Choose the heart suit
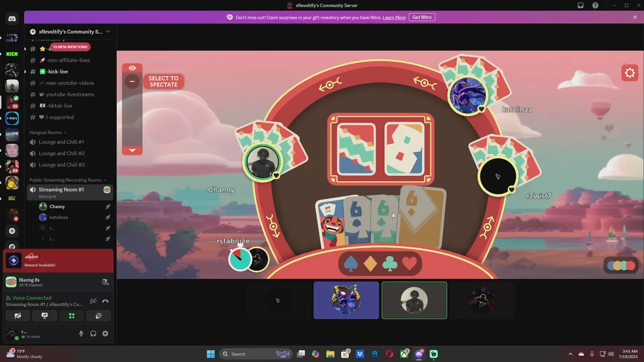644x362 pixels. (410, 263)
